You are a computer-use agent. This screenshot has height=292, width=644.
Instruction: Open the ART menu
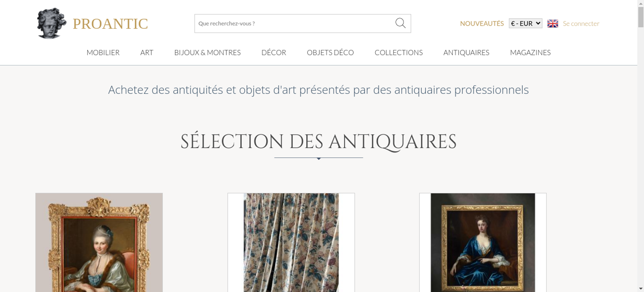click(x=147, y=52)
